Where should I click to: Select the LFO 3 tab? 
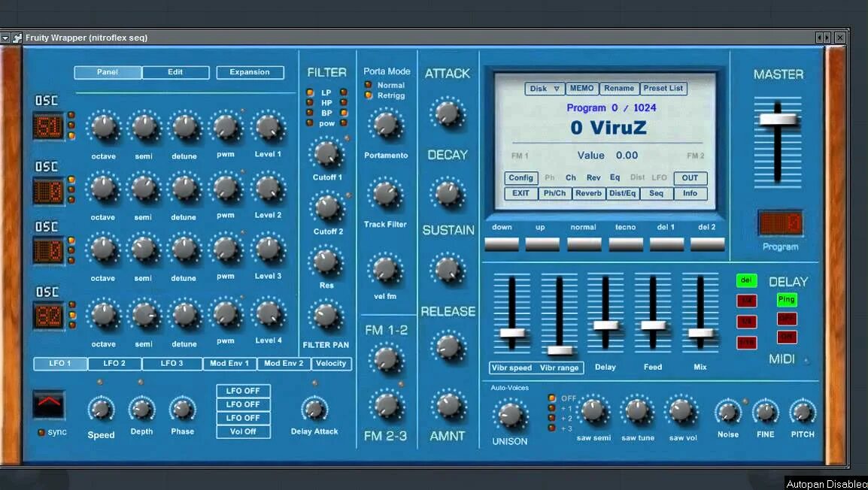click(x=171, y=363)
